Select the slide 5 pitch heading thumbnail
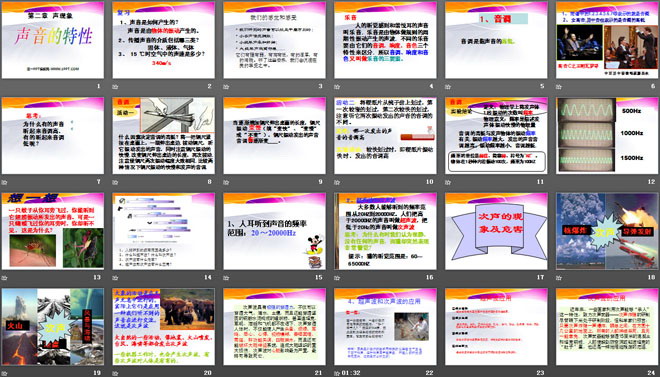The width and height of the screenshot is (660, 377). 496,40
